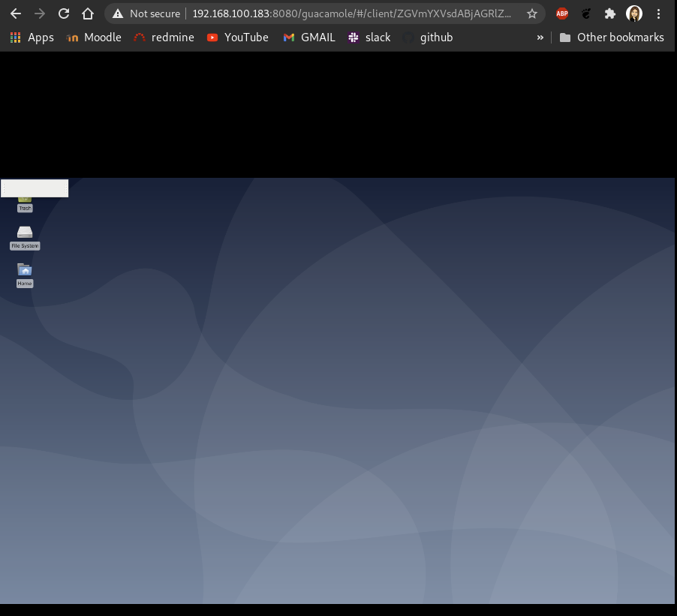Select the Home folder desktop icon
Viewport: 677px width, 616px height.
pyautogui.click(x=25, y=269)
